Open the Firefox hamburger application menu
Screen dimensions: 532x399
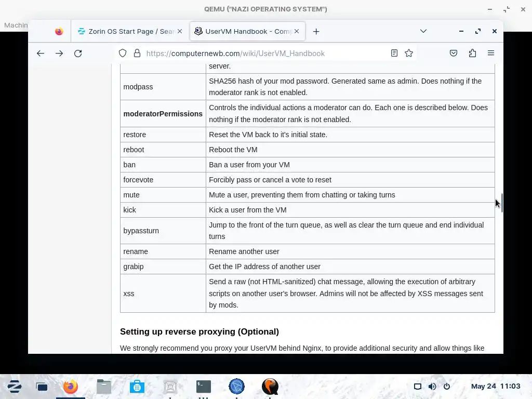pos(491,53)
